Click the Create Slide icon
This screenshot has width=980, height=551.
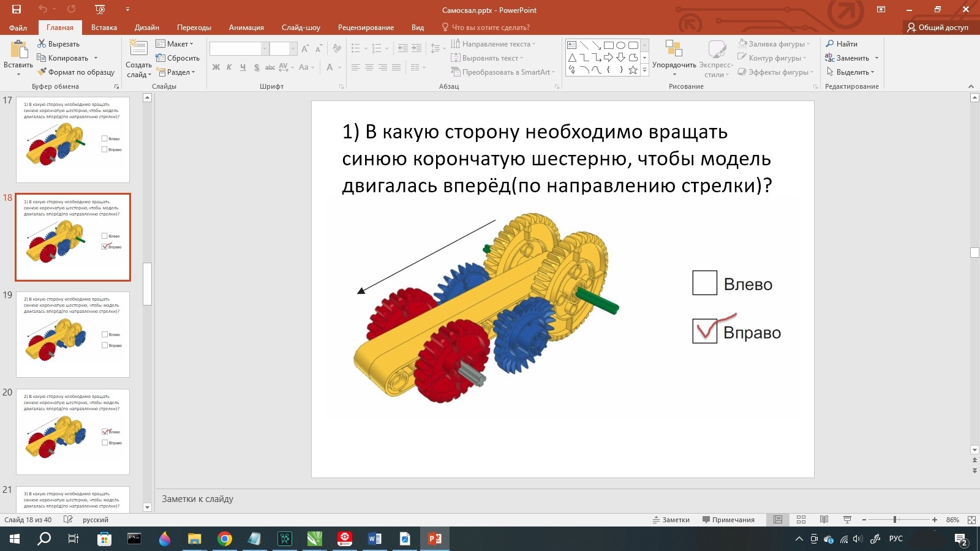tap(138, 50)
